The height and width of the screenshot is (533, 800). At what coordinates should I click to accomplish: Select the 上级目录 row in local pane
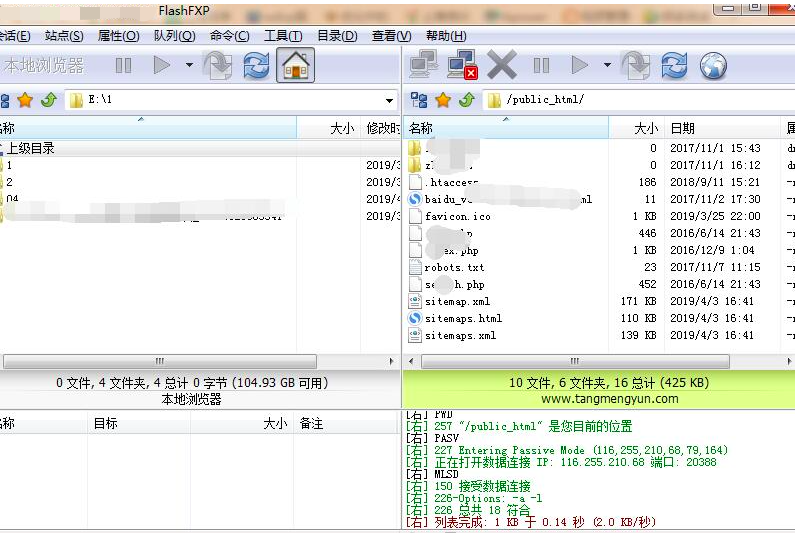click(200, 148)
